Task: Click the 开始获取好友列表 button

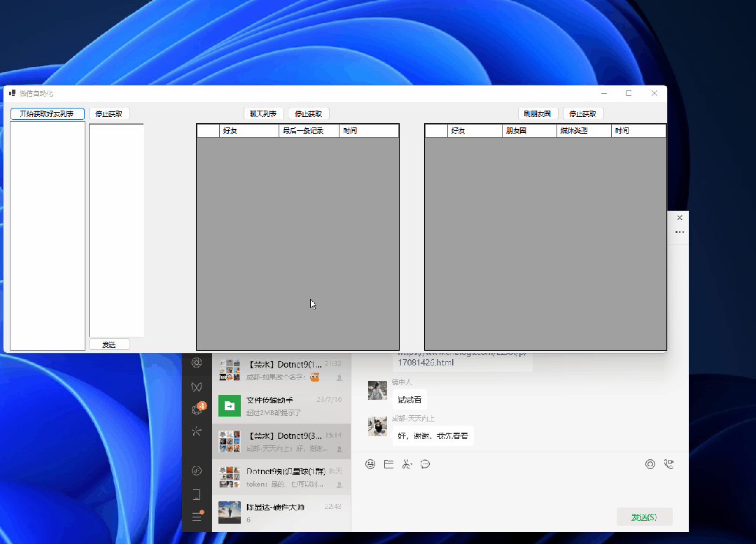Action: point(47,113)
